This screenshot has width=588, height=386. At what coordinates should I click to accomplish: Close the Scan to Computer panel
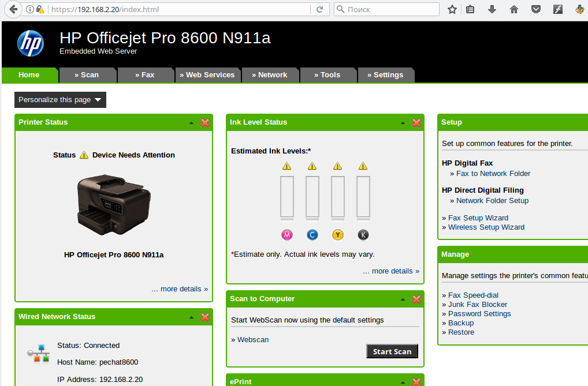416,299
